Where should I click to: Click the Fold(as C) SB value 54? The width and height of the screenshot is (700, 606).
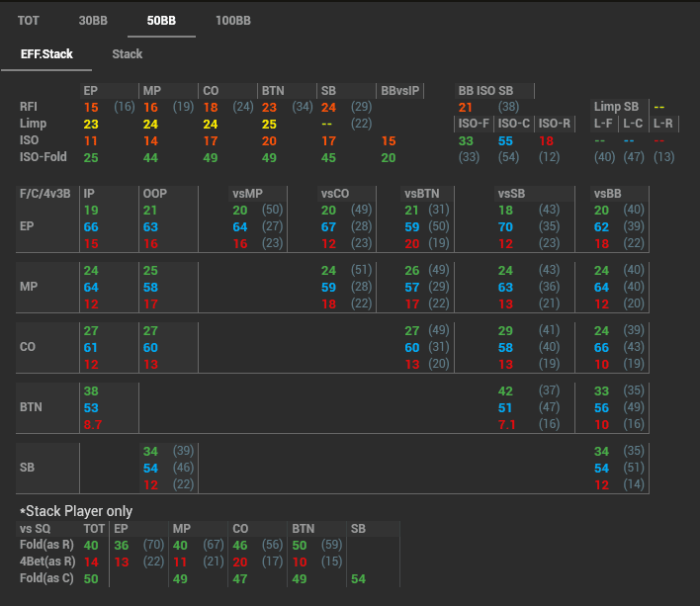coord(358,578)
